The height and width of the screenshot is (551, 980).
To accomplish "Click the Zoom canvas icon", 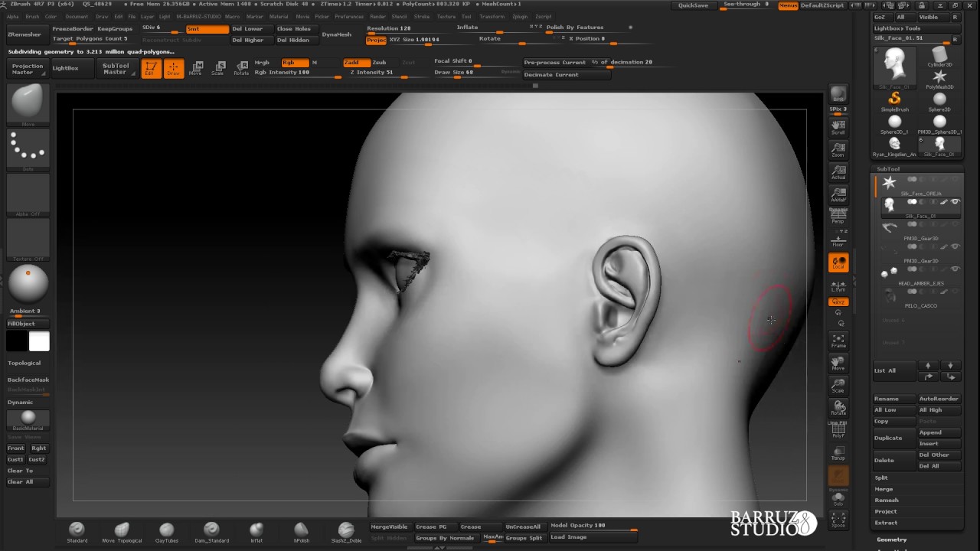I will [838, 149].
